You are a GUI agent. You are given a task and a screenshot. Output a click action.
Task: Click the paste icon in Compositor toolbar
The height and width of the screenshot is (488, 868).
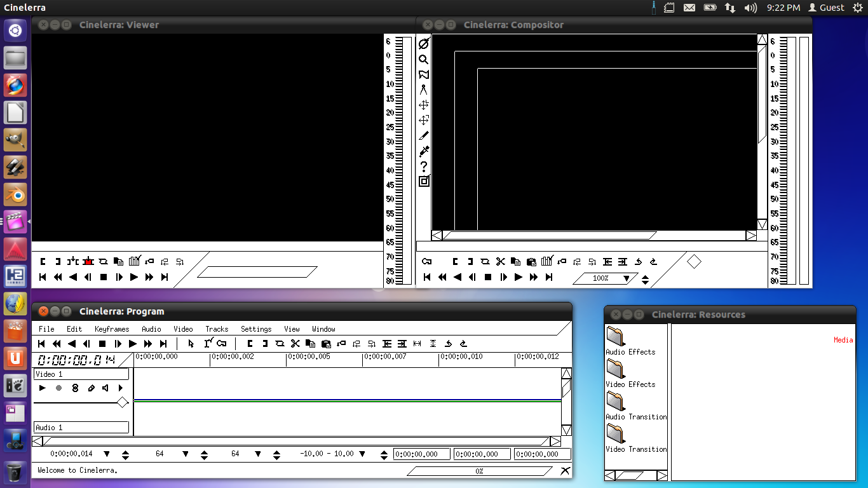[x=531, y=261]
